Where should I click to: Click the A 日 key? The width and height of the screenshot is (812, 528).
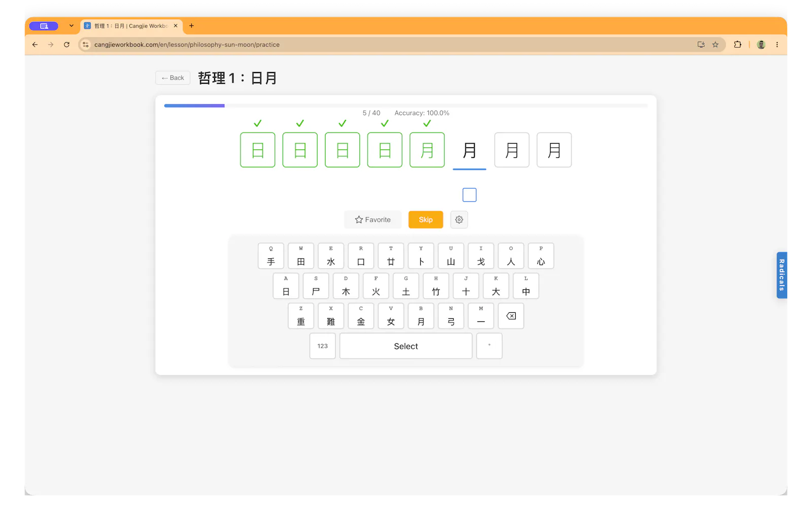tap(286, 286)
